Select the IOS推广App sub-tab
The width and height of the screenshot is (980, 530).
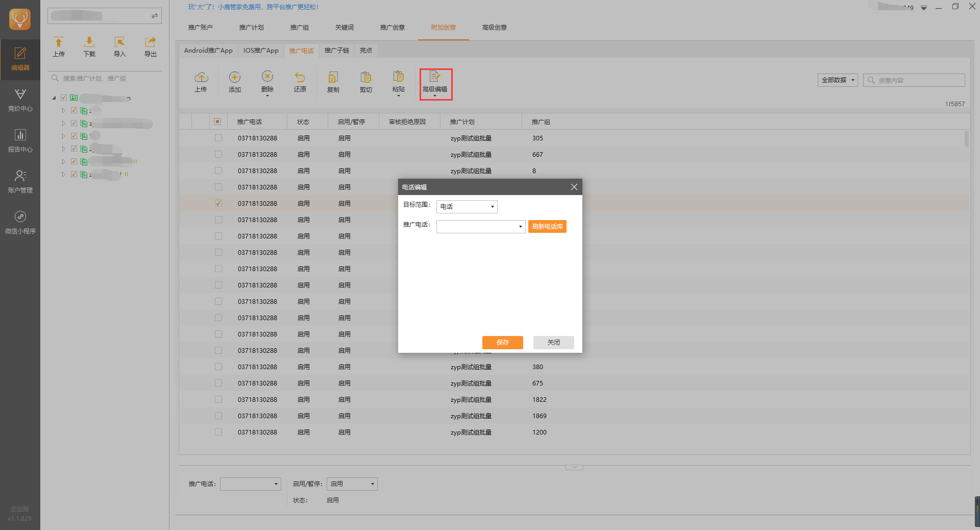[261, 51]
